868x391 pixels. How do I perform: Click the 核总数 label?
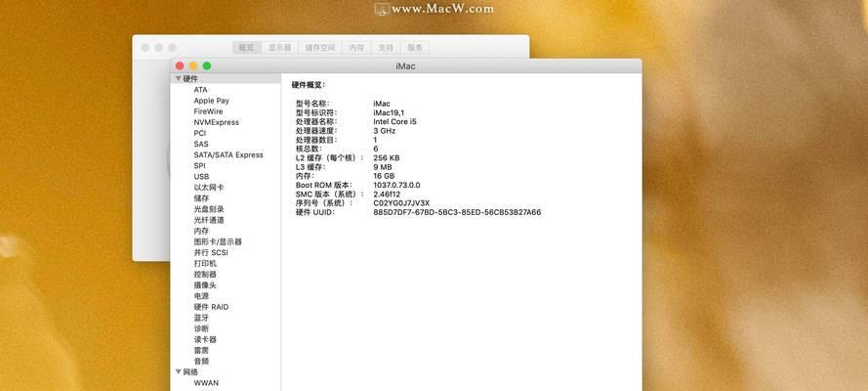309,149
